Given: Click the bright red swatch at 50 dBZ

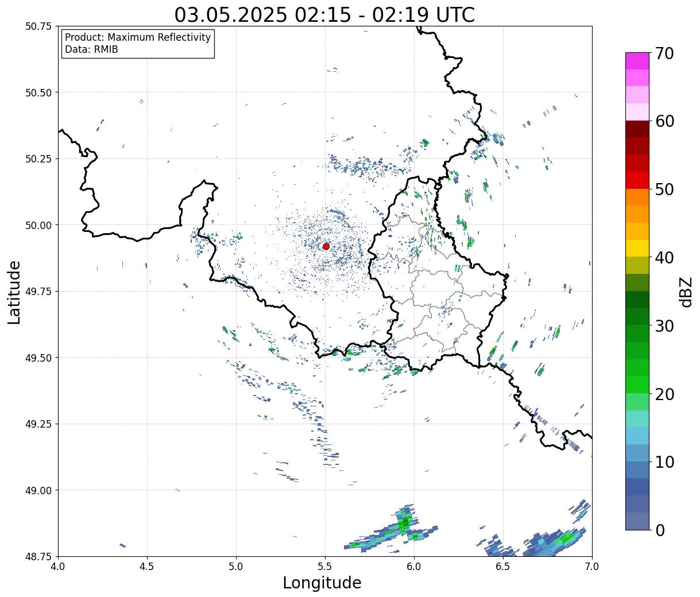Looking at the screenshot, I should (x=637, y=180).
